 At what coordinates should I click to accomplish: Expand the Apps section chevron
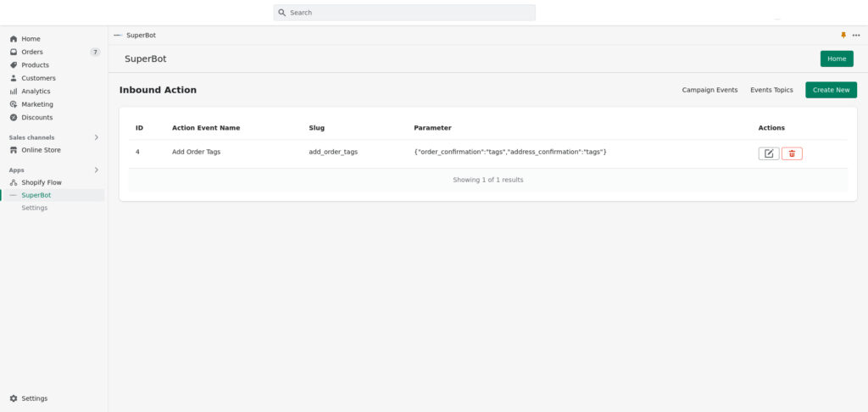[97, 170]
